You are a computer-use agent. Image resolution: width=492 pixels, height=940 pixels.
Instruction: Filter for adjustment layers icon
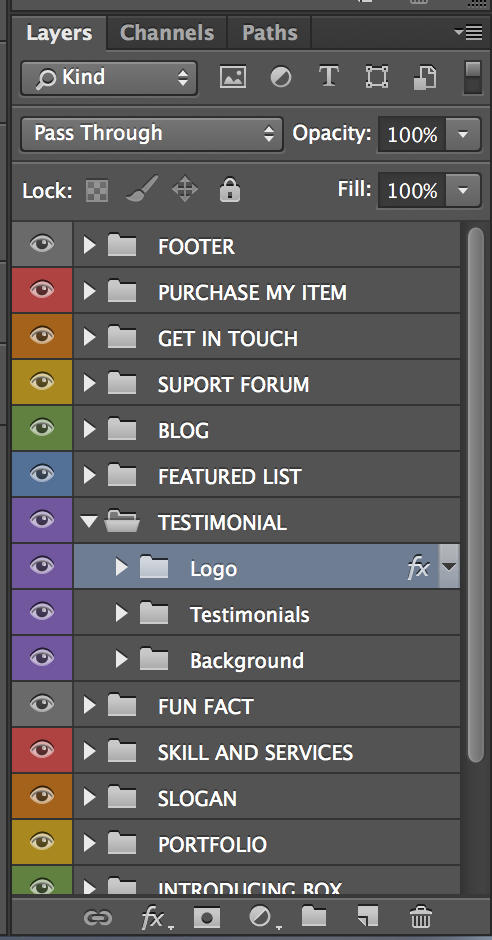point(280,77)
